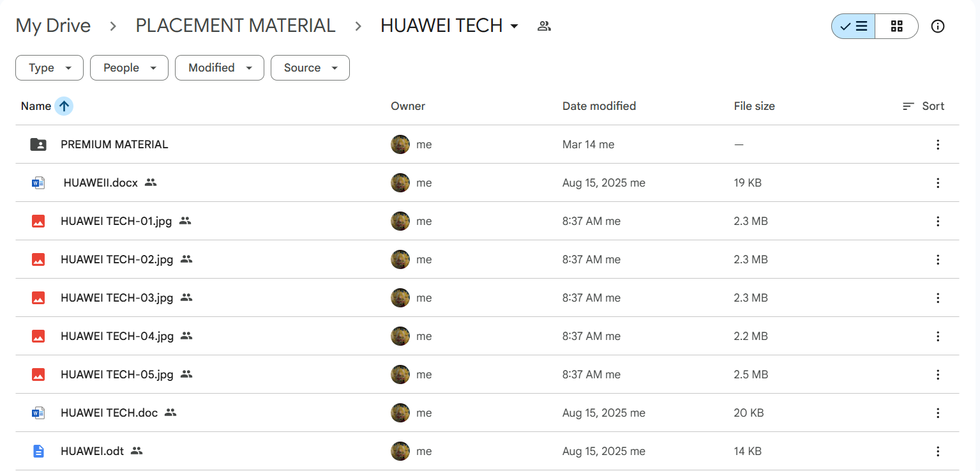Open the People filter dropdown
Screen dimensions: 980x471
tap(129, 68)
